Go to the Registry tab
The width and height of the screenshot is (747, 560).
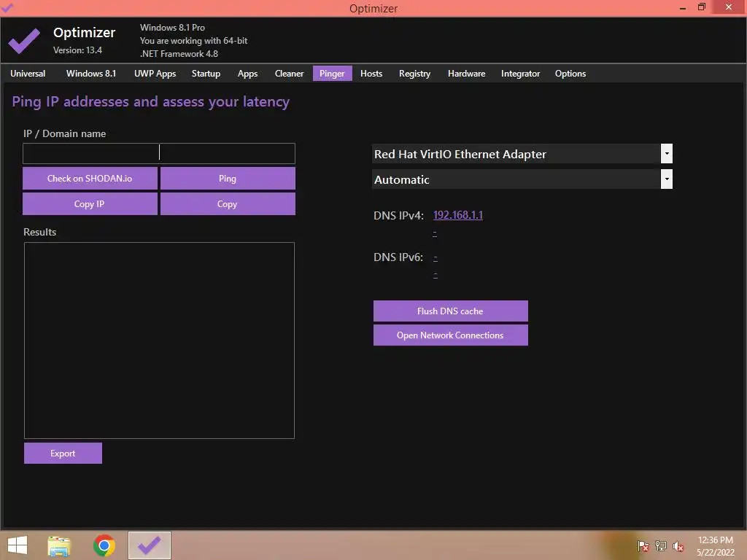(x=414, y=74)
